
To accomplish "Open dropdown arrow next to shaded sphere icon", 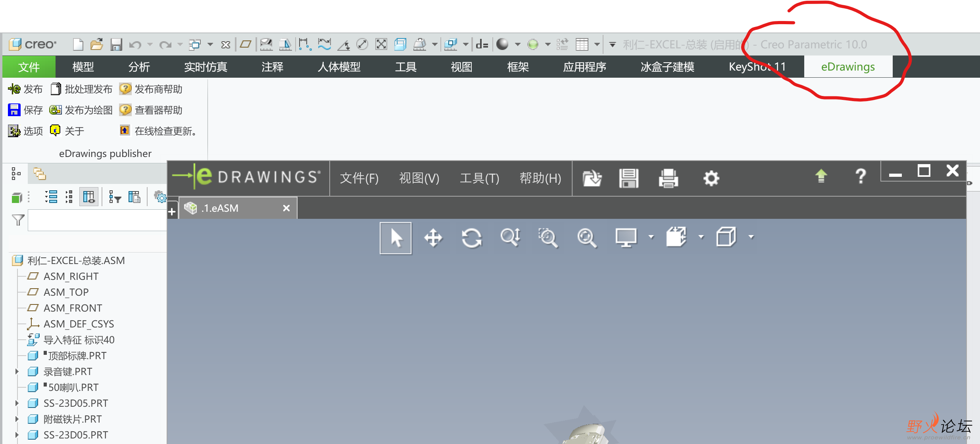I will point(517,44).
